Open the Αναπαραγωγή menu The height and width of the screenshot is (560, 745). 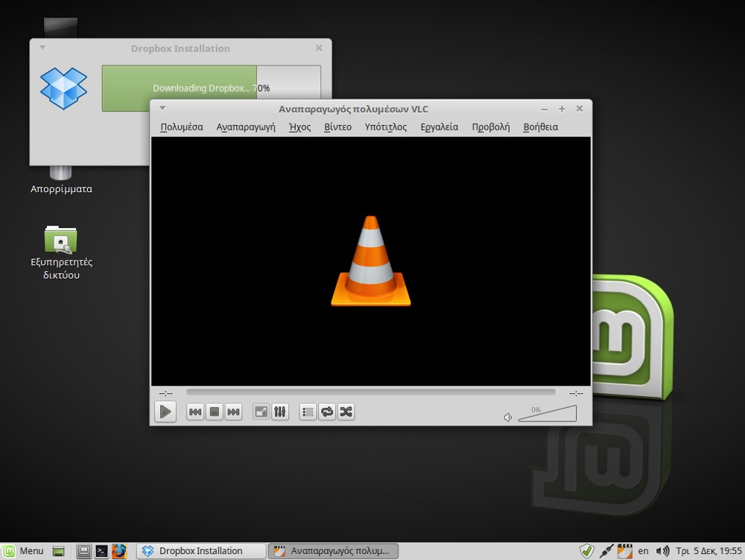[246, 127]
